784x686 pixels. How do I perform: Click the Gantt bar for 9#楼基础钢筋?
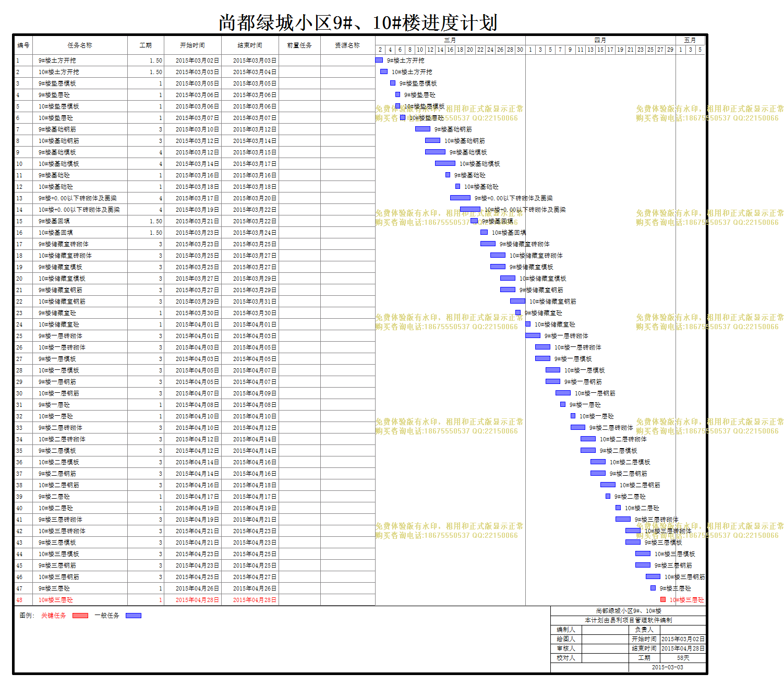coord(423,129)
